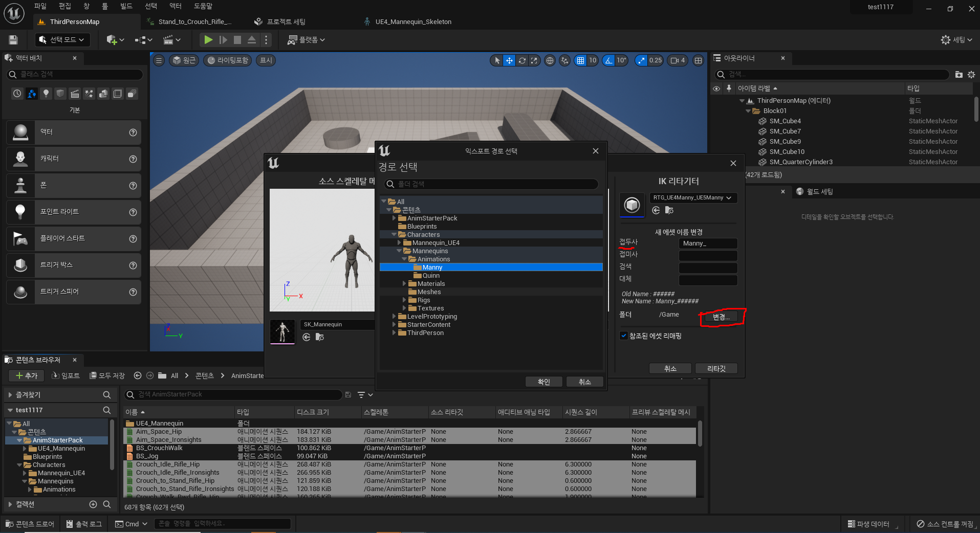Expand the Materials folder in path picker
The height and width of the screenshot is (533, 980).
pos(404,284)
